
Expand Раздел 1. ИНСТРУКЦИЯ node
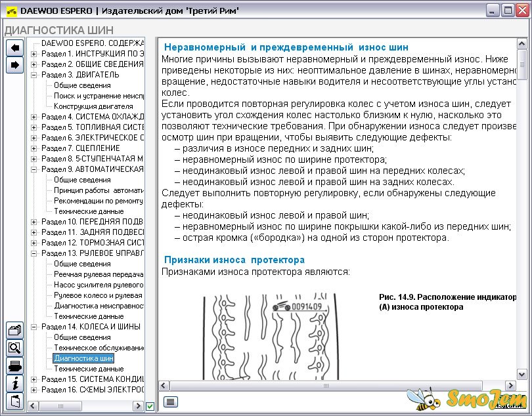[x=33, y=54]
